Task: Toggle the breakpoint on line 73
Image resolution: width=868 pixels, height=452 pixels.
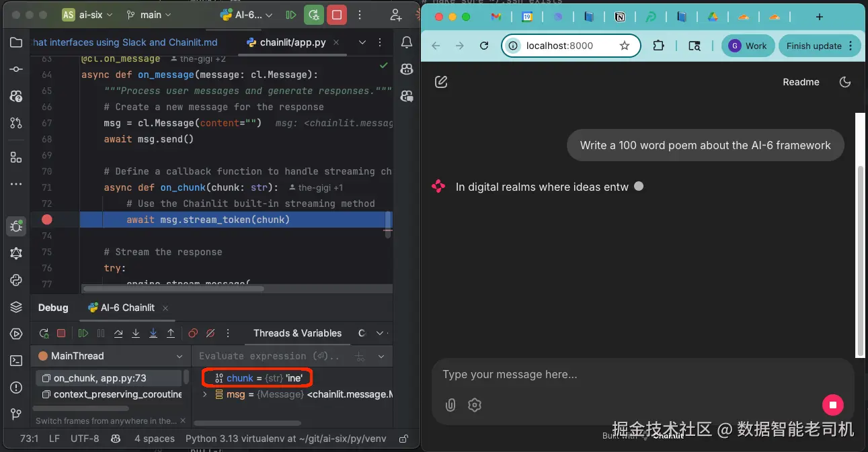Action: tap(46, 220)
